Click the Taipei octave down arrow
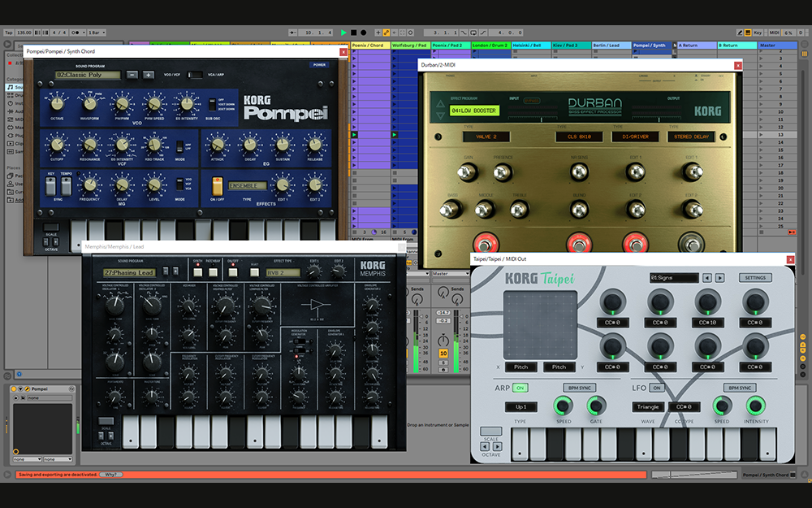The image size is (812, 508). pyautogui.click(x=485, y=446)
